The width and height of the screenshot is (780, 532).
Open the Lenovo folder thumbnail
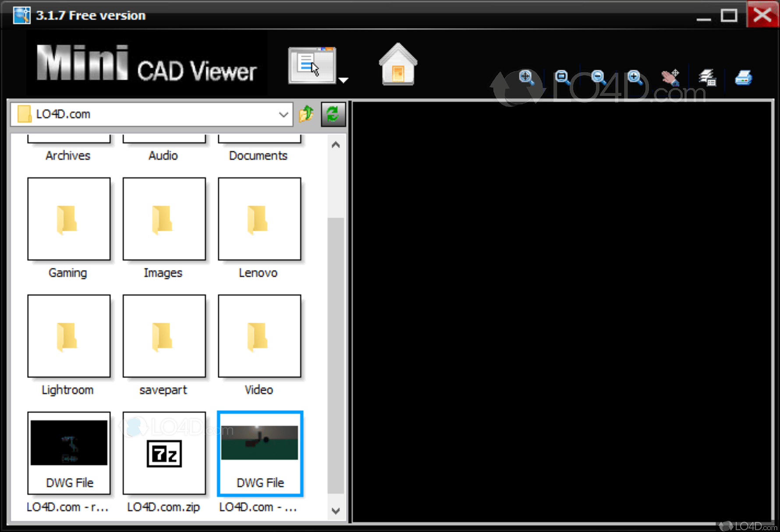tap(259, 218)
